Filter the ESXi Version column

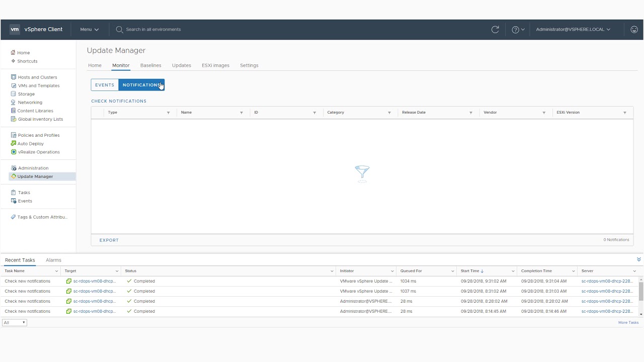(x=625, y=113)
